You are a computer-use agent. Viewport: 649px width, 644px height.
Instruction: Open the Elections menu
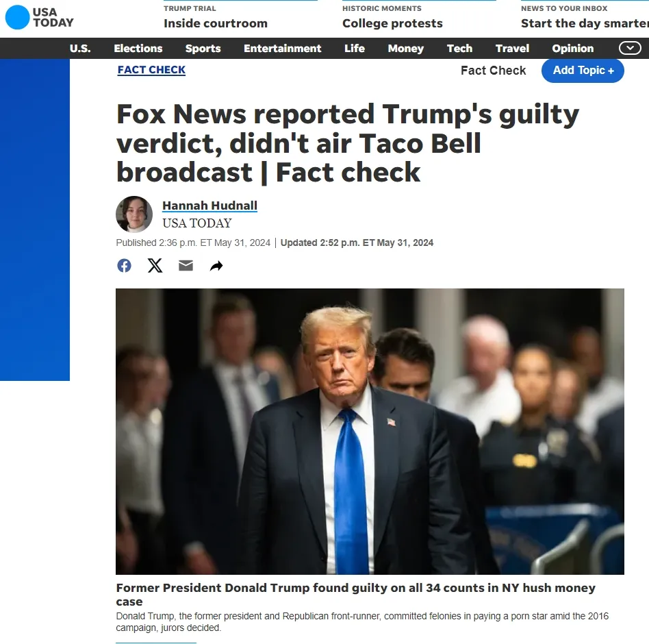pos(138,49)
